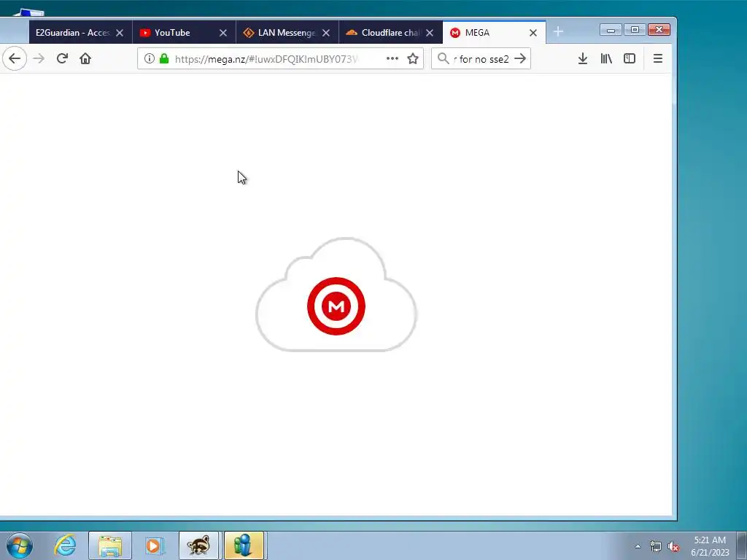Open Windows Explorer from taskbar

click(110, 545)
